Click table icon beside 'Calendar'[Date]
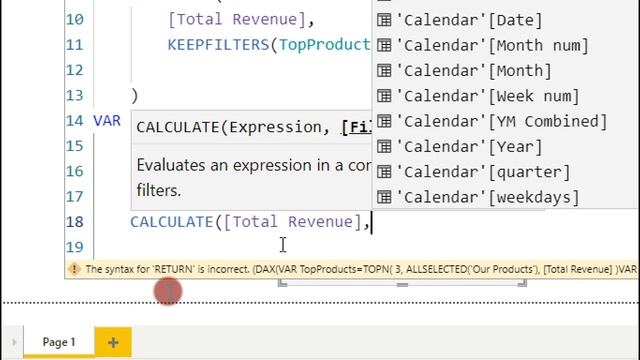The image size is (640, 360). click(x=384, y=20)
